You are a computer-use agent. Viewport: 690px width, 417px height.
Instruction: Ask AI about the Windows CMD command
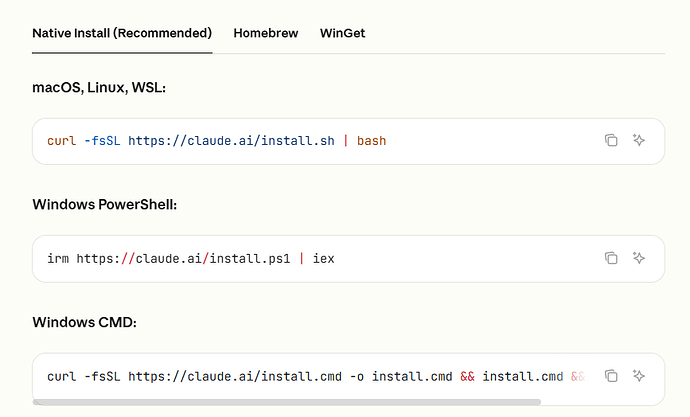coord(639,376)
